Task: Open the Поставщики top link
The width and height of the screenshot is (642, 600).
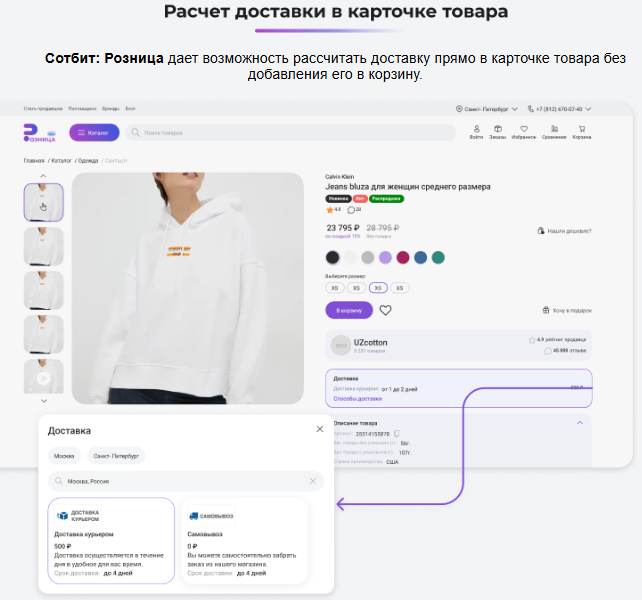Action: click(82, 109)
